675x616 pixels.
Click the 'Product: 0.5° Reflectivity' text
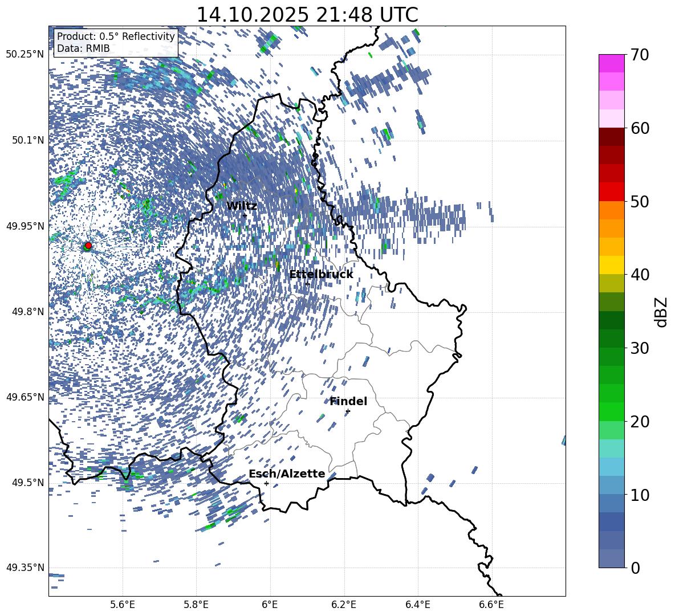(116, 36)
